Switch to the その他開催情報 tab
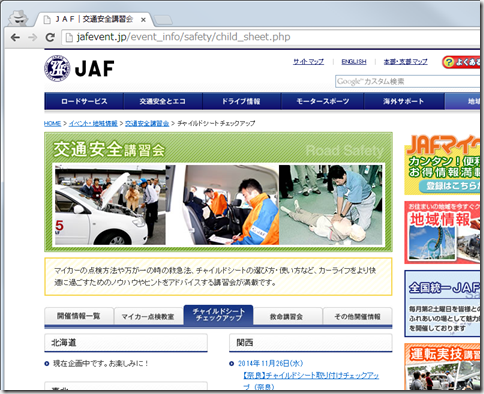 357,316
